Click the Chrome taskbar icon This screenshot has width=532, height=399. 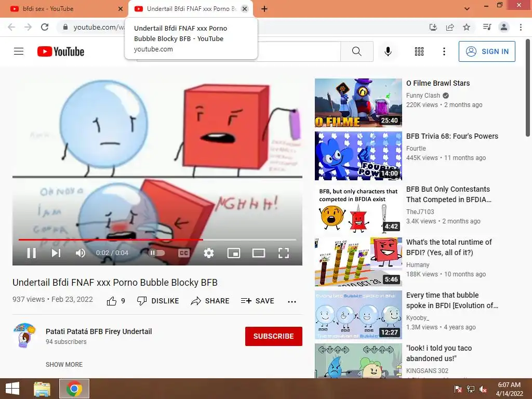pos(74,389)
